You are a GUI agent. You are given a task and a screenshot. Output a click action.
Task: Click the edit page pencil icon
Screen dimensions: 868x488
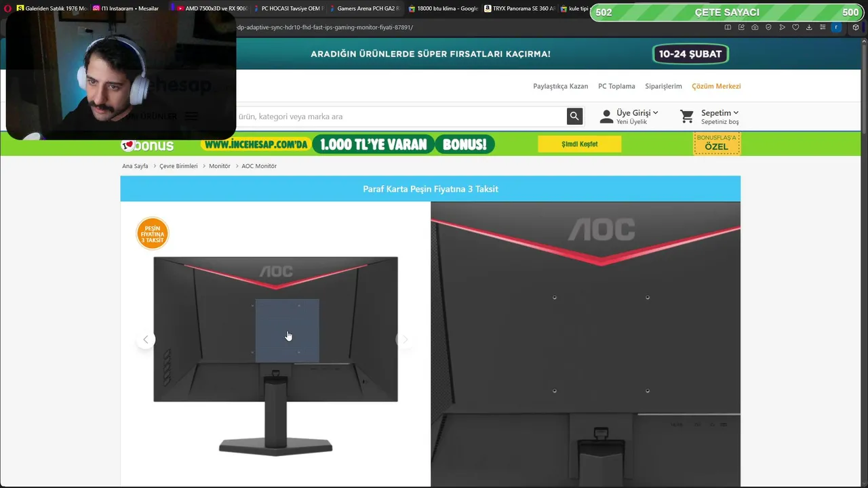[x=741, y=27]
